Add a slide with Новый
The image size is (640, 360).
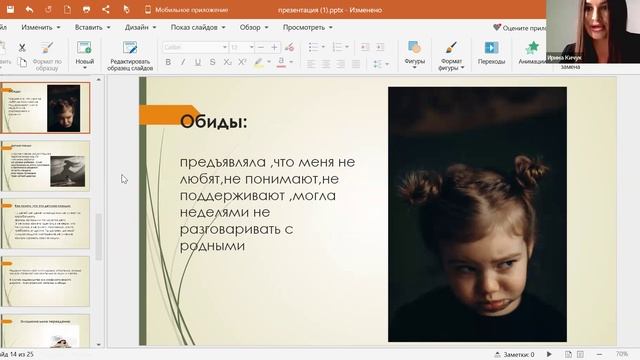(x=84, y=55)
